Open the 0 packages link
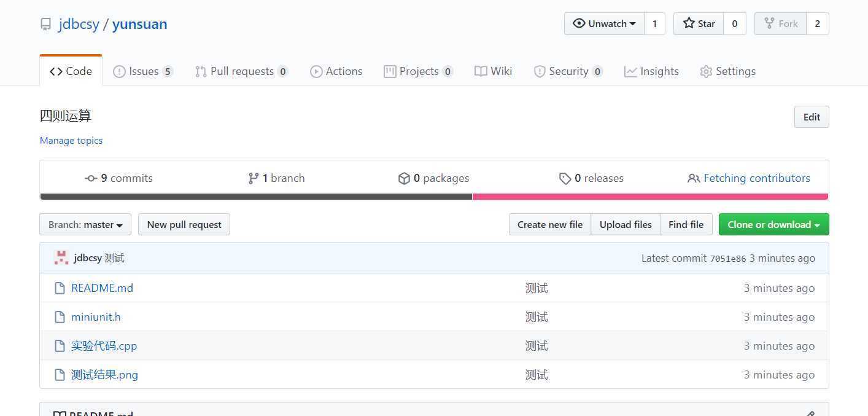 click(x=434, y=178)
